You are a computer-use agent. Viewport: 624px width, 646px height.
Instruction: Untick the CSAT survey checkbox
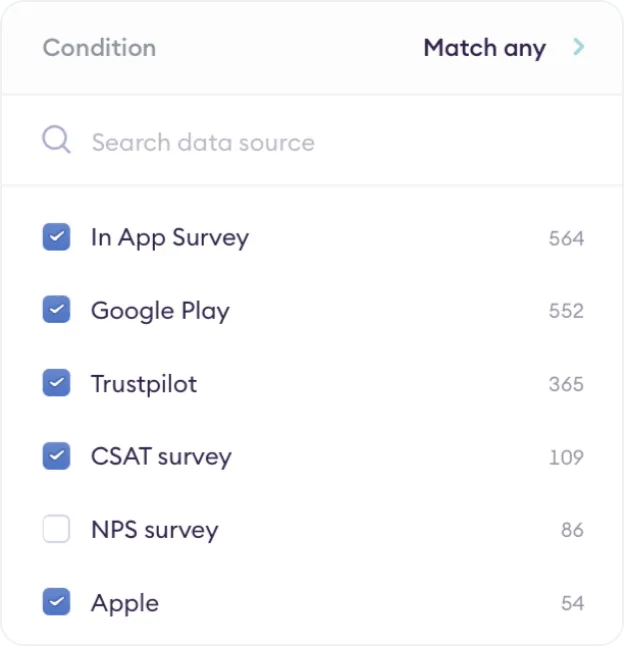(x=56, y=457)
